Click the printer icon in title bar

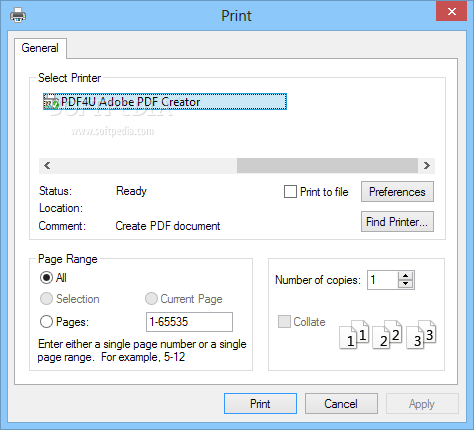[x=18, y=15]
